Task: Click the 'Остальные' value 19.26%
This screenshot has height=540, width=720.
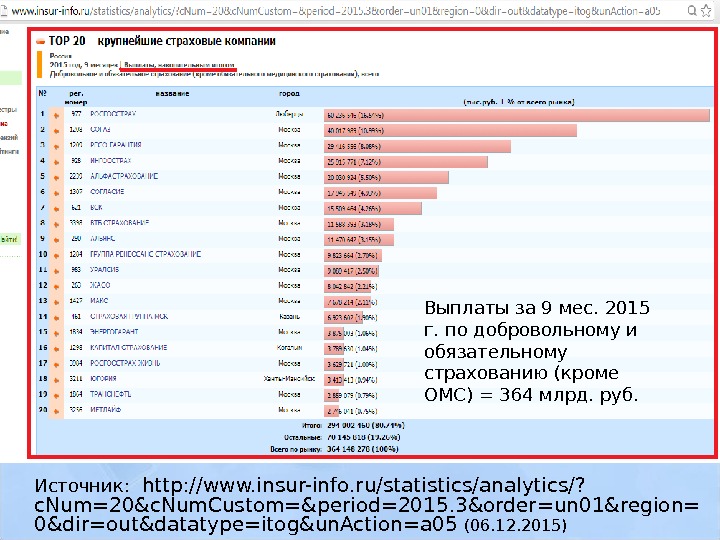Action: (x=363, y=437)
